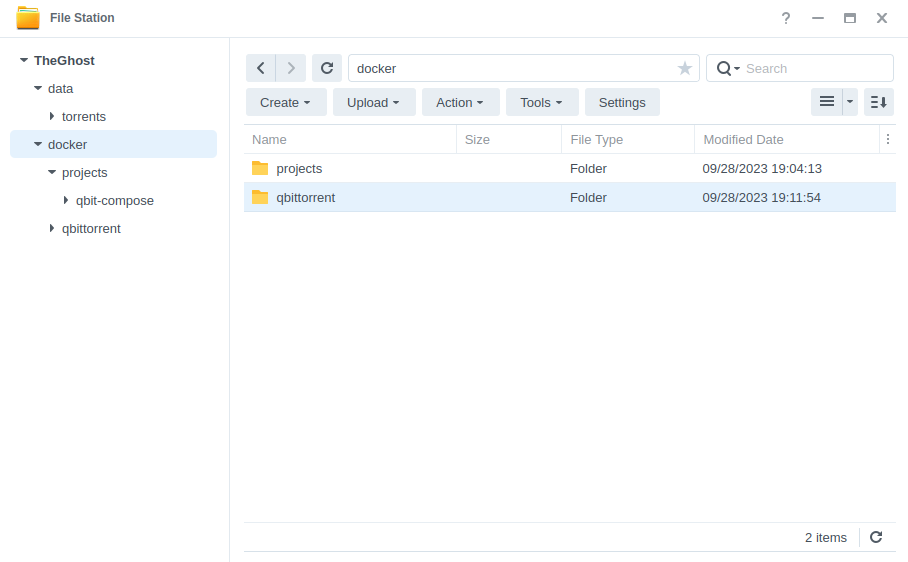The height and width of the screenshot is (562, 908).
Task: Open sort order icon
Action: pyautogui.click(x=878, y=102)
